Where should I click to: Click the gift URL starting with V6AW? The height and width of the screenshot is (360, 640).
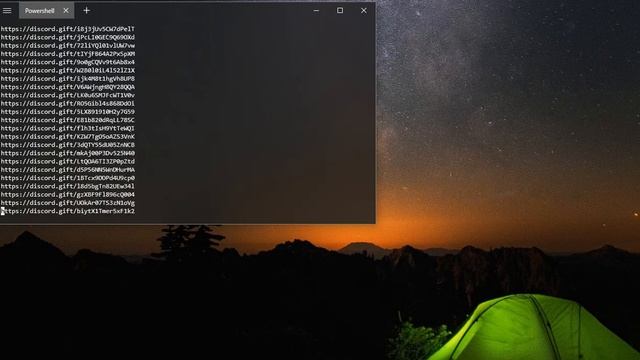[67, 87]
